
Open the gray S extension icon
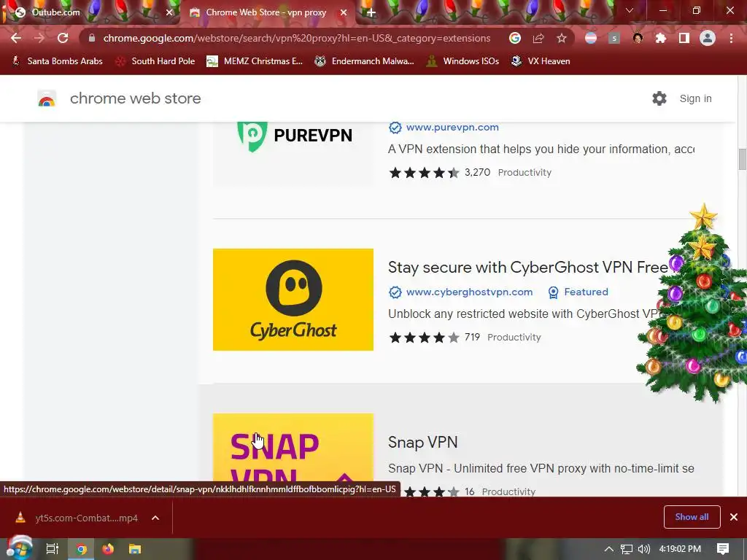click(x=614, y=38)
